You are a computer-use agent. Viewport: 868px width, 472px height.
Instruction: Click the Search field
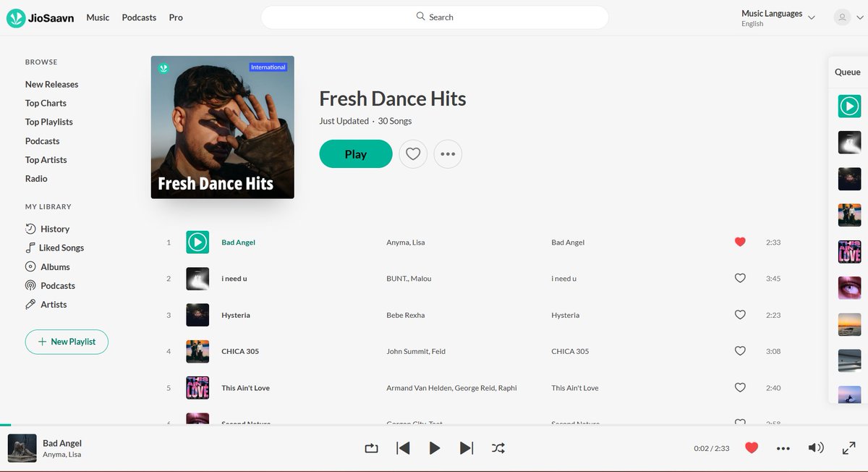(x=434, y=17)
